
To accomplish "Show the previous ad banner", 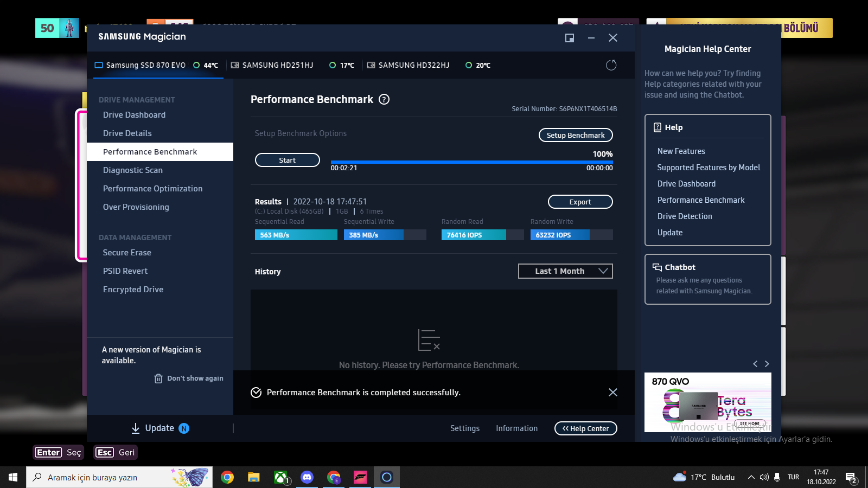I will tap(755, 364).
